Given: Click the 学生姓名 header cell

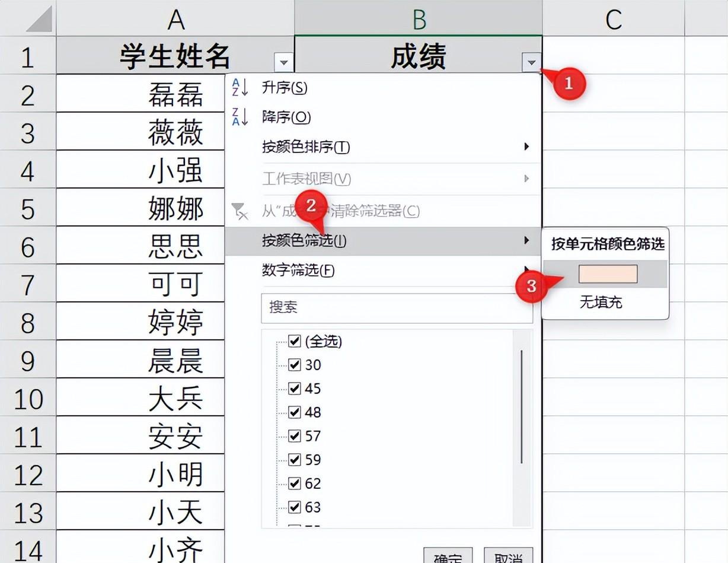Looking at the screenshot, I should pyautogui.click(x=175, y=56).
